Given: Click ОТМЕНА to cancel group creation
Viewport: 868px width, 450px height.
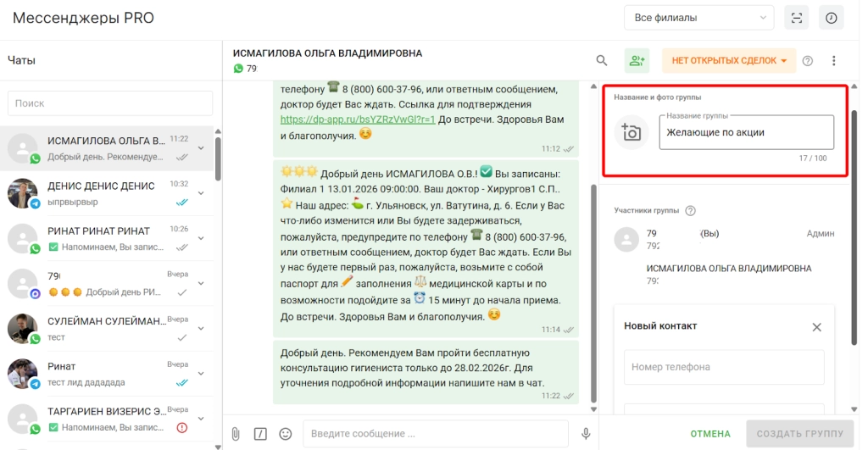Looking at the screenshot, I should point(710,434).
